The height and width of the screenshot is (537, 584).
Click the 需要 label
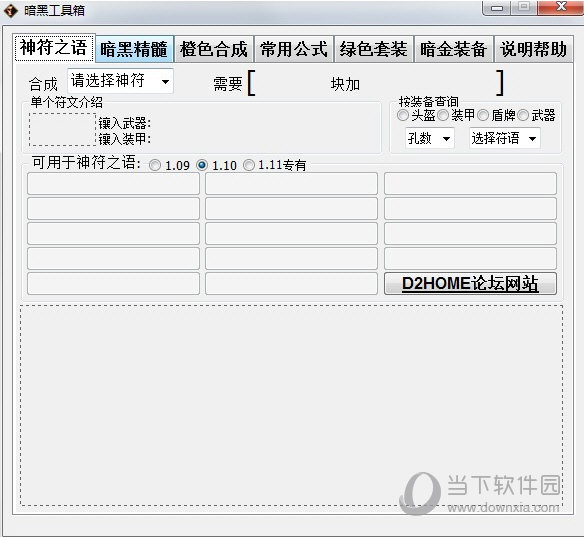228,84
